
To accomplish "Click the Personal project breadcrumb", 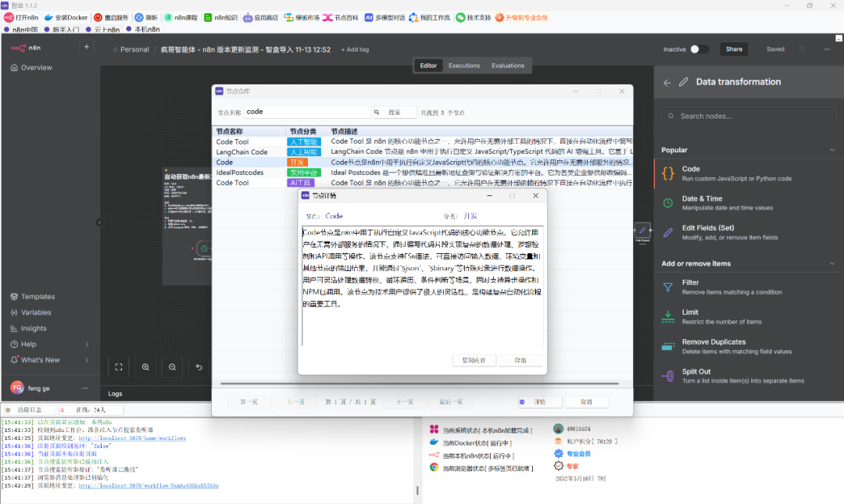I will [x=131, y=49].
